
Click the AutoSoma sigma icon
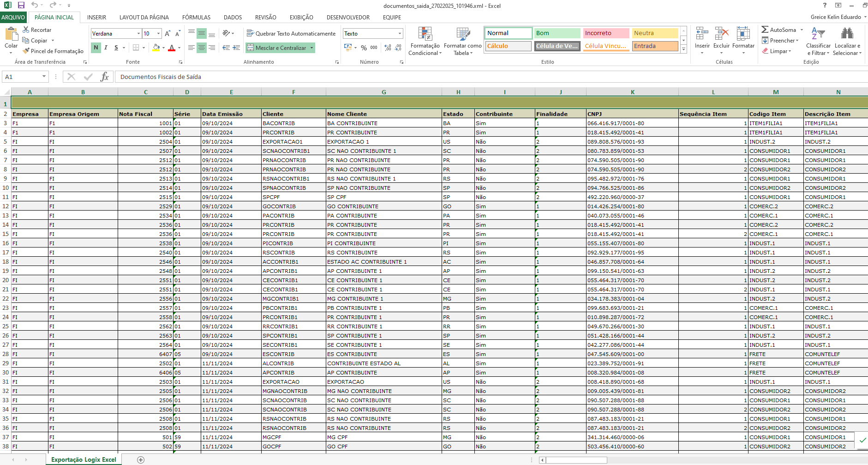[765, 30]
